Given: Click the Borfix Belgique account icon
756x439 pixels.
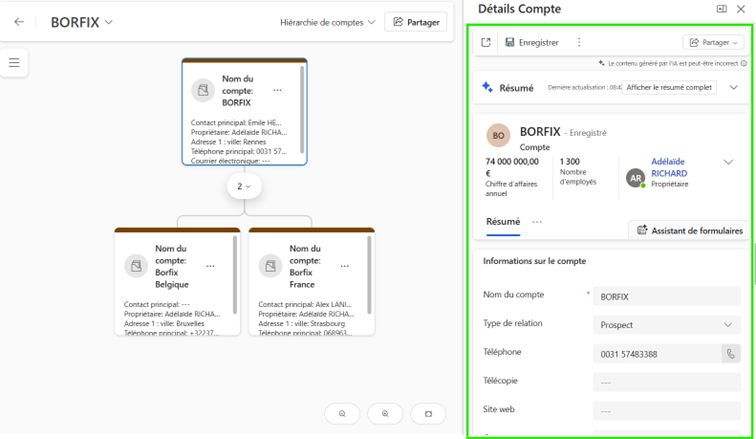Looking at the screenshot, I should point(136,266).
